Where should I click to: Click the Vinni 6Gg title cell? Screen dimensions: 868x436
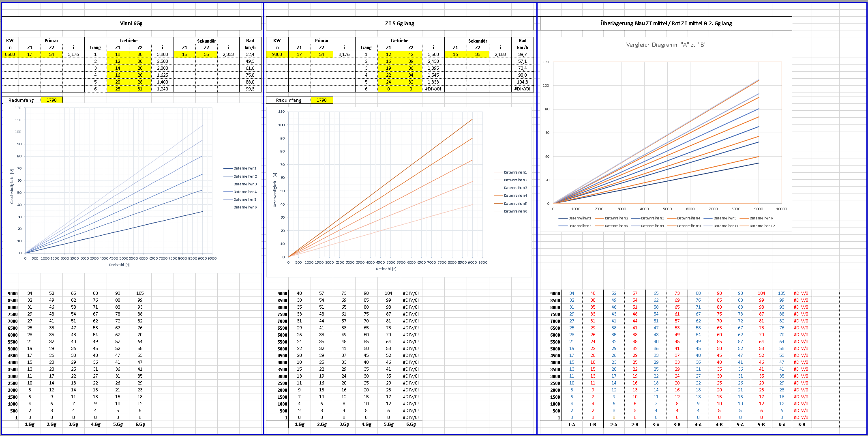point(131,23)
